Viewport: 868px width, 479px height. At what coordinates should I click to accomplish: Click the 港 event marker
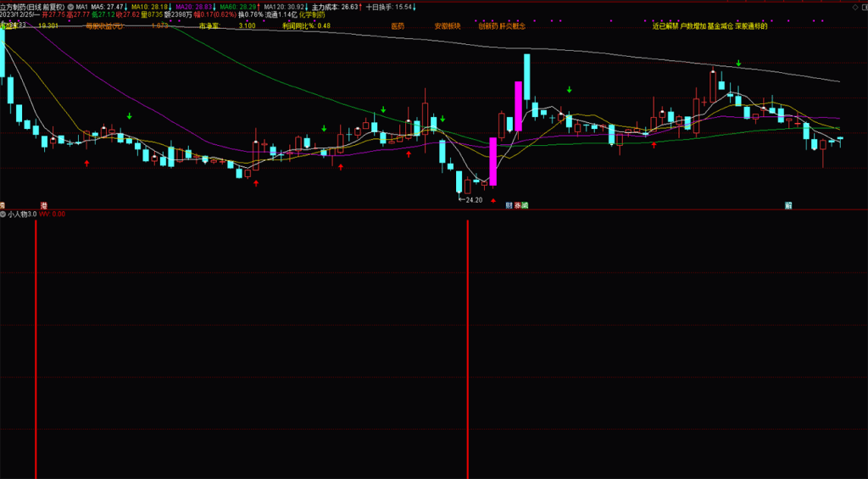click(x=43, y=205)
